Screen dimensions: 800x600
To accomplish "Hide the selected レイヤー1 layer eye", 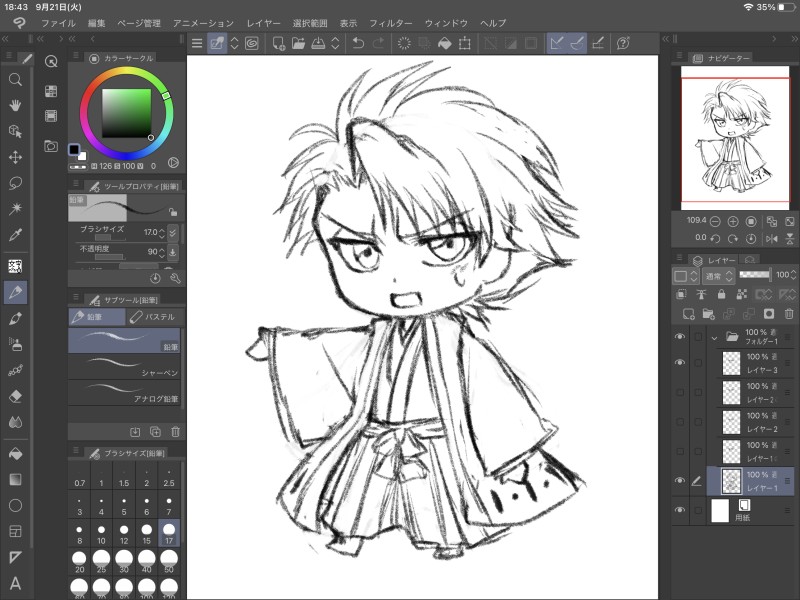I will point(680,481).
